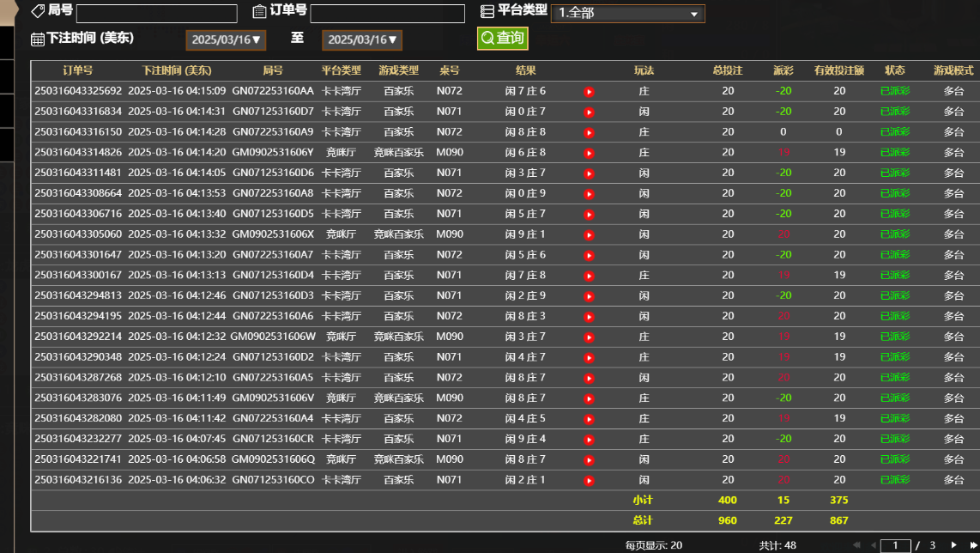
Task: Play replay video for order 250316043325692
Action: point(589,90)
